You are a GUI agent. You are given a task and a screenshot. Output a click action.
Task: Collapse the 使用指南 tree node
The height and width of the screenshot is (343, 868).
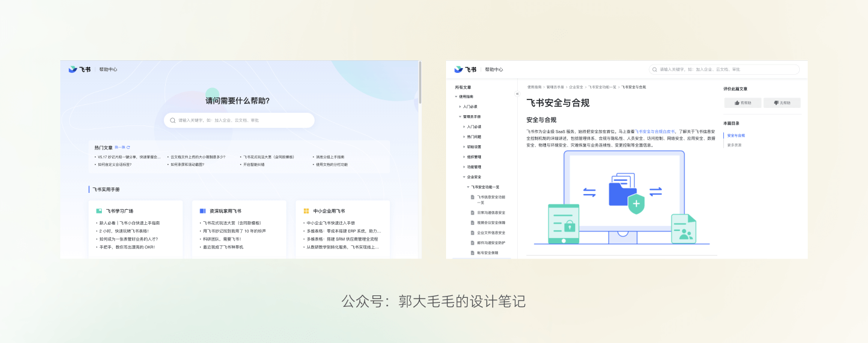click(456, 96)
